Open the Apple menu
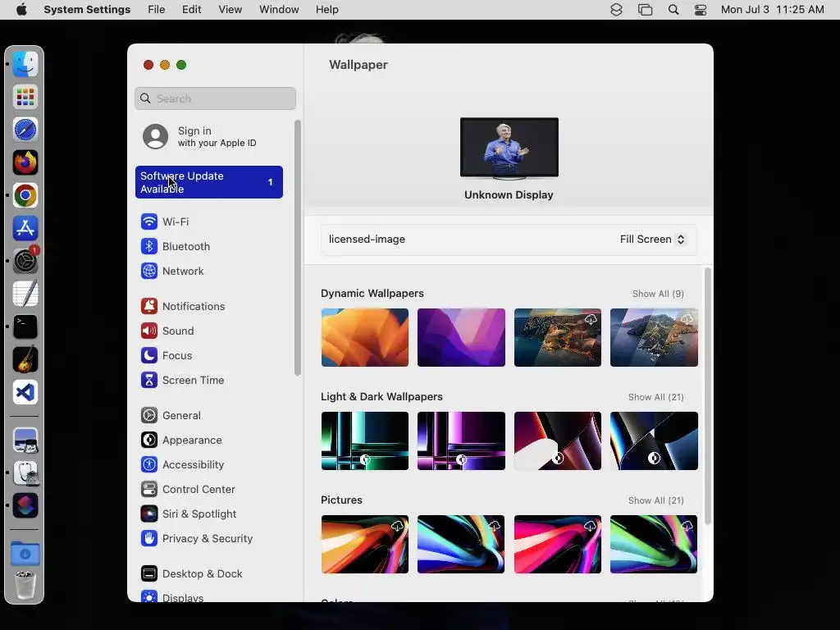Image resolution: width=840 pixels, height=630 pixels. [x=21, y=10]
